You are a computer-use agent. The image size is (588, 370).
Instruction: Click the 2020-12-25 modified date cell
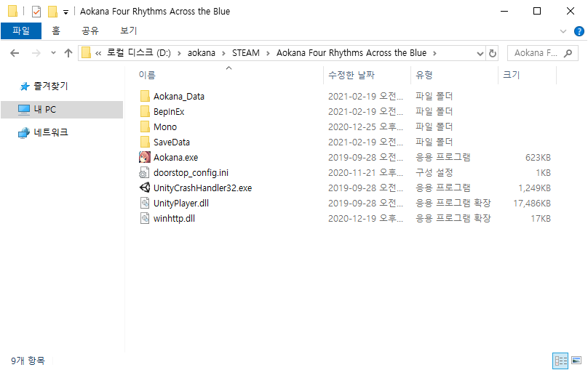(x=365, y=127)
